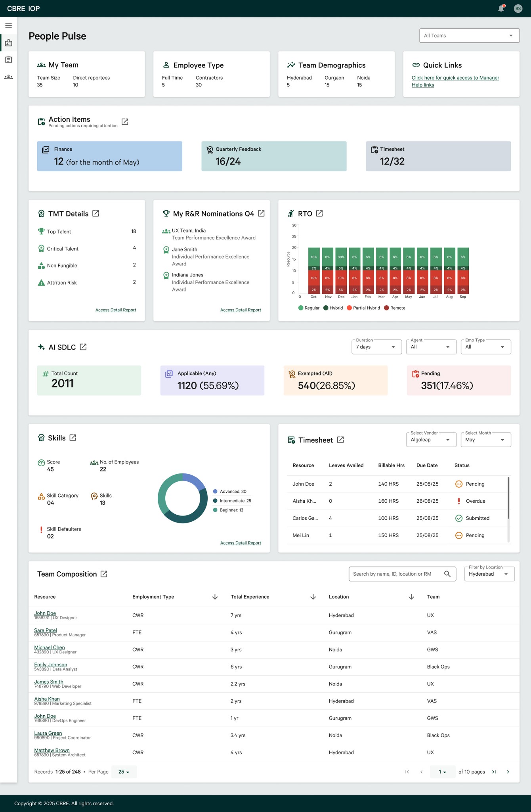
Task: Open the Pending 351 AI SDLC card
Action: click(459, 380)
